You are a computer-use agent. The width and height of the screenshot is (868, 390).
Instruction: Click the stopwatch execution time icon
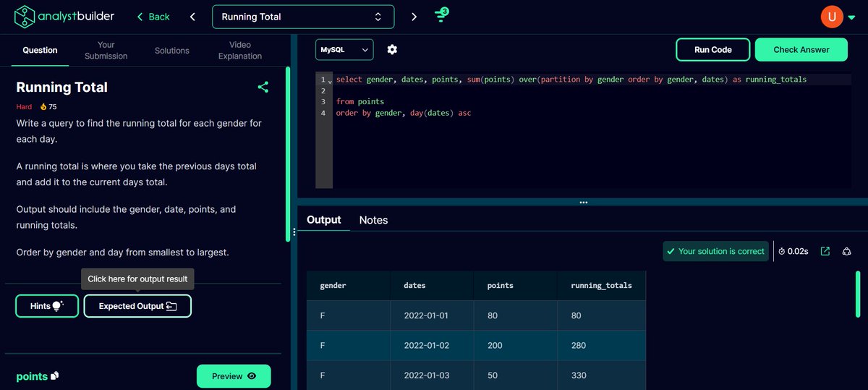[x=782, y=252]
